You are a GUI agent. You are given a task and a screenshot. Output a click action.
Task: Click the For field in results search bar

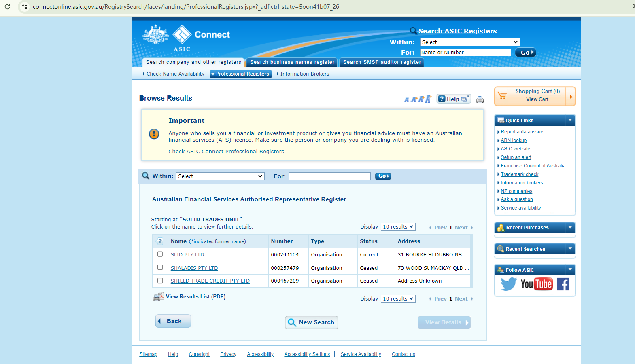point(329,176)
